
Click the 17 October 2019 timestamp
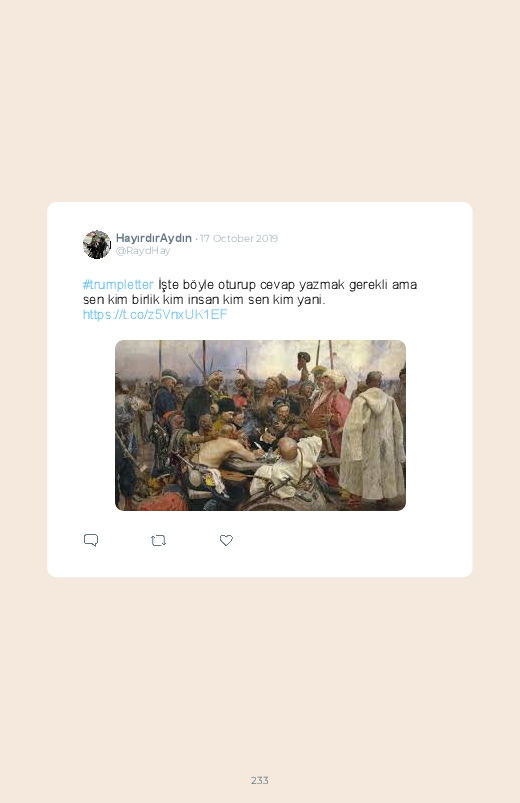(x=239, y=238)
